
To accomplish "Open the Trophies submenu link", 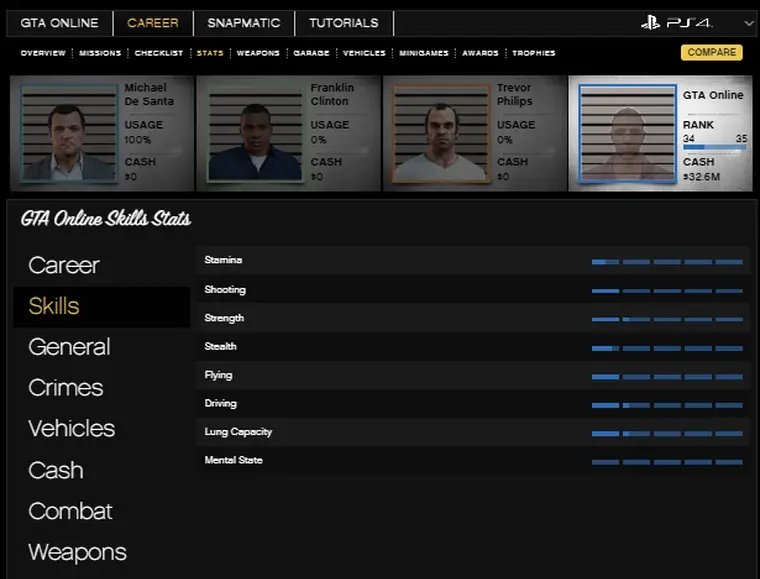I will pos(533,53).
